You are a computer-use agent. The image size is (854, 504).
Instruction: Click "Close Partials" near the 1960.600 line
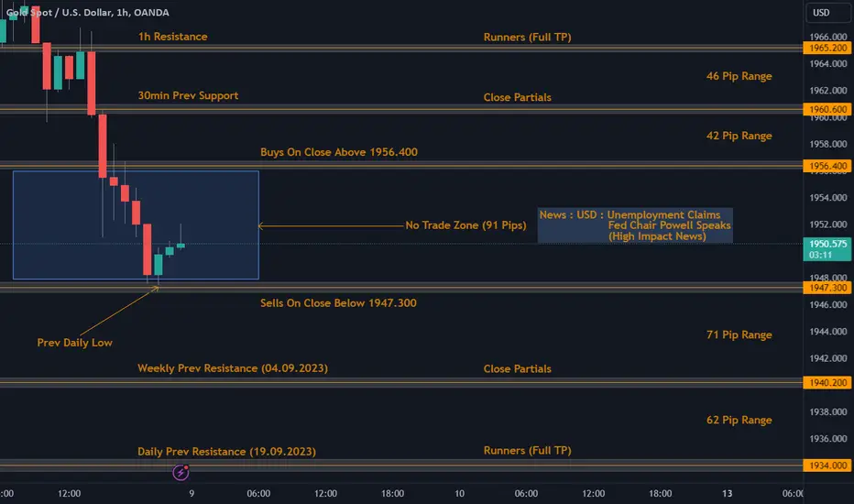click(518, 97)
